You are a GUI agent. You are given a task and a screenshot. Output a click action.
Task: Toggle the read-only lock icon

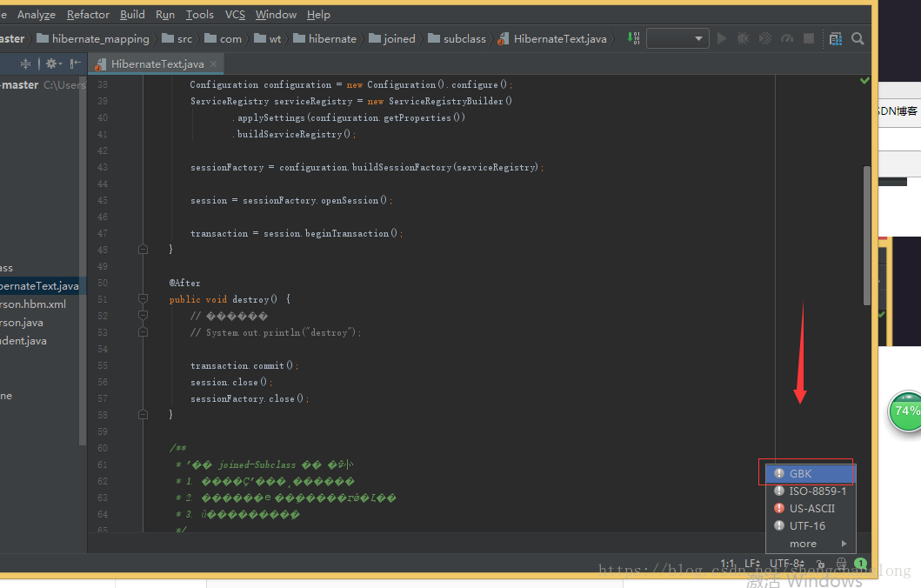821,564
